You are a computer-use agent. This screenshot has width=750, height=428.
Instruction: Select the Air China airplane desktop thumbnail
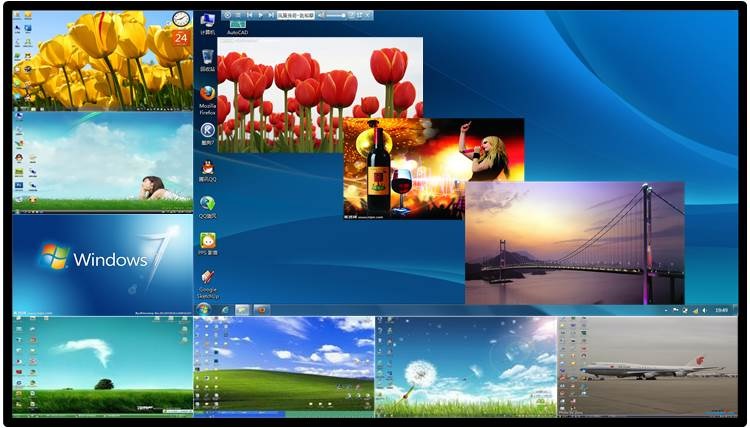(648, 366)
